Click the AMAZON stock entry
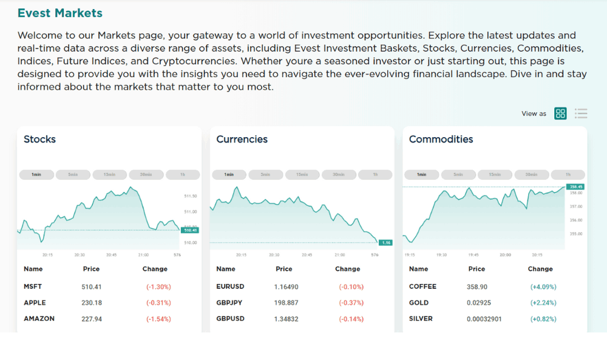Screen dimensions: 607x364 pyautogui.click(x=39, y=318)
